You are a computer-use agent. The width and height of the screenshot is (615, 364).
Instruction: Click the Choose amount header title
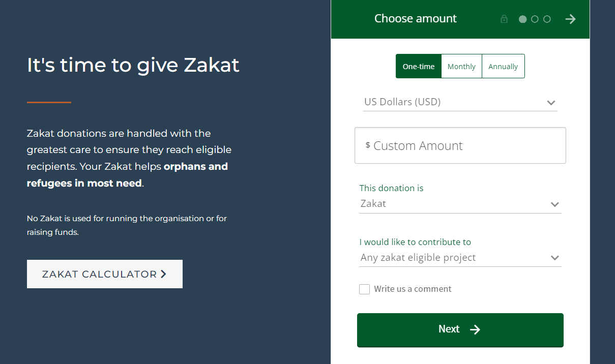point(416,19)
